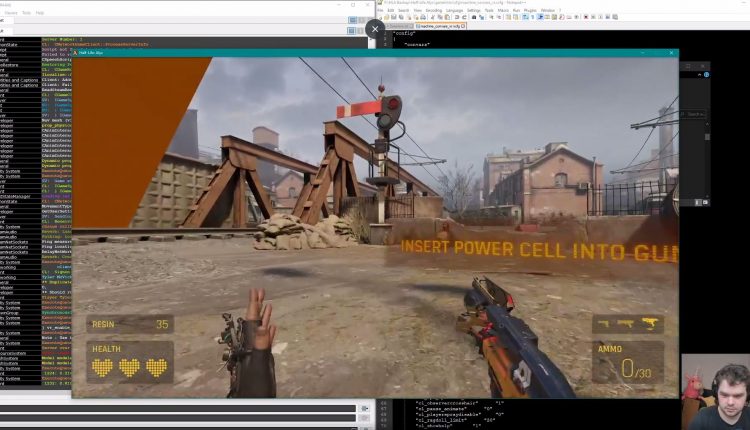750x430 pixels.
Task: Switch to the first Notepad++ document tab
Action: pos(399,26)
